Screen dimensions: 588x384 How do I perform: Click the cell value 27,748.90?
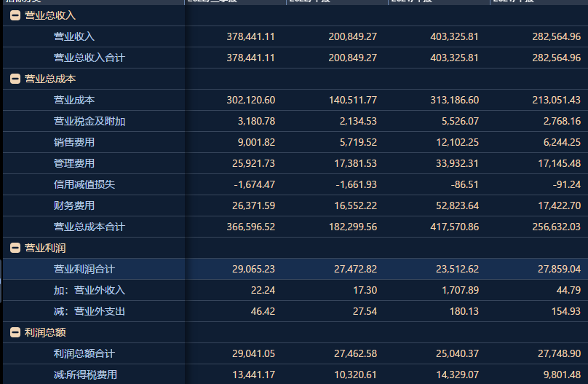559,353
